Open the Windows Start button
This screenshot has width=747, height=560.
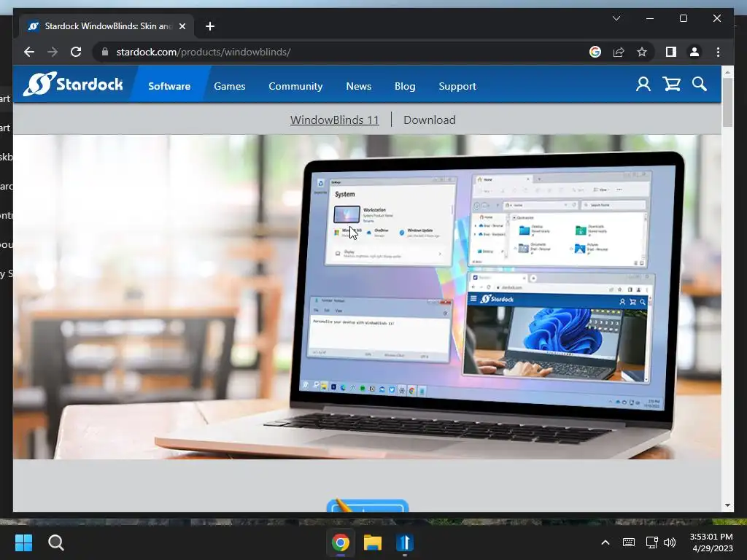(x=23, y=542)
